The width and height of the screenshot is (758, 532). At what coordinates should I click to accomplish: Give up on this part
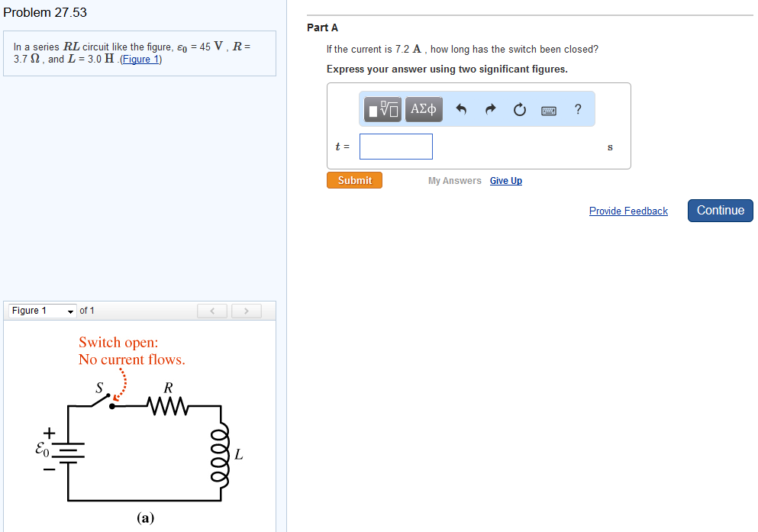coord(506,180)
